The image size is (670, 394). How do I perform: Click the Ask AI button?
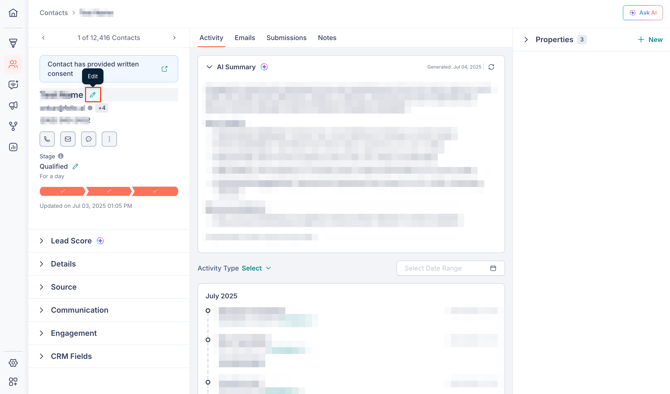click(x=643, y=13)
